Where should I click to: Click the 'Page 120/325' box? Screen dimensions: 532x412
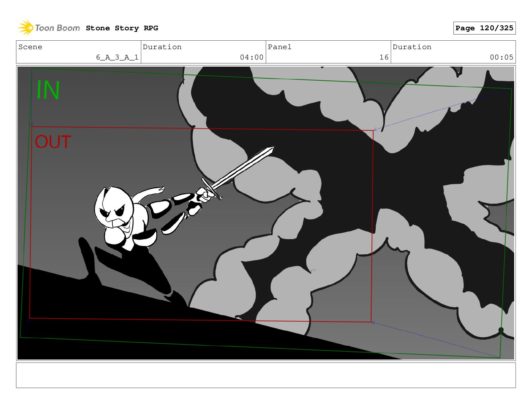[x=484, y=28]
